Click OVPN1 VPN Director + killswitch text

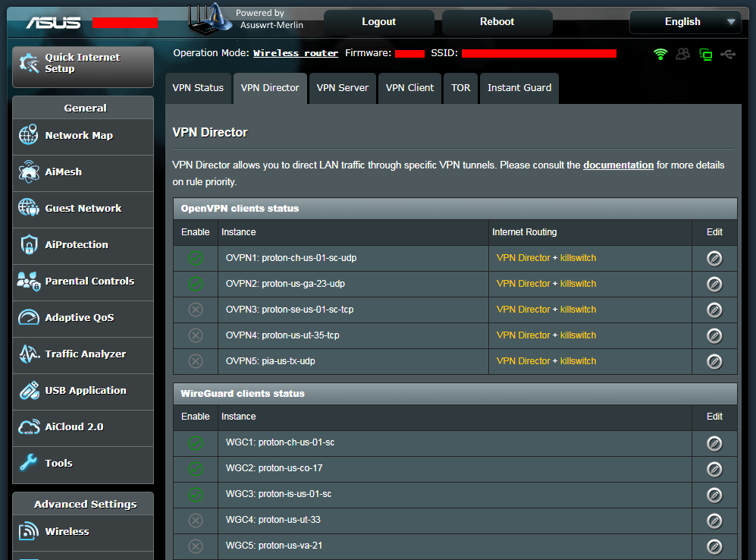[546, 258]
